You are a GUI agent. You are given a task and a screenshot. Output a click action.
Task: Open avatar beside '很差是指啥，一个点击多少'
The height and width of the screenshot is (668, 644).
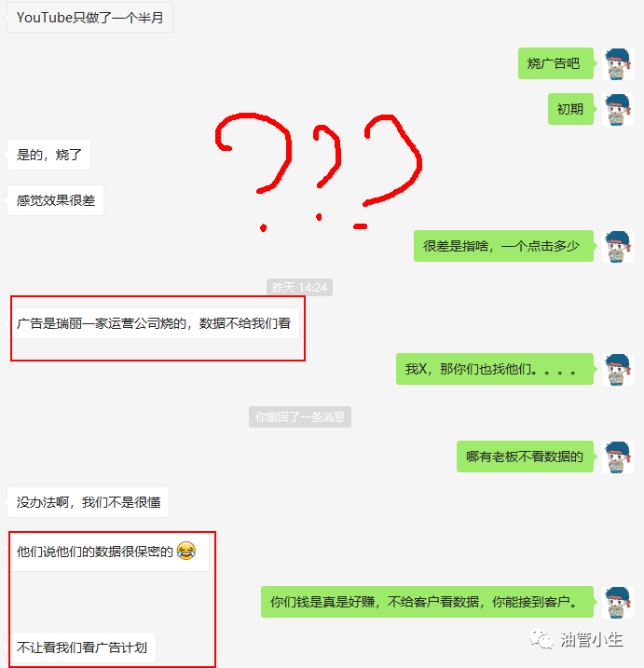618,247
